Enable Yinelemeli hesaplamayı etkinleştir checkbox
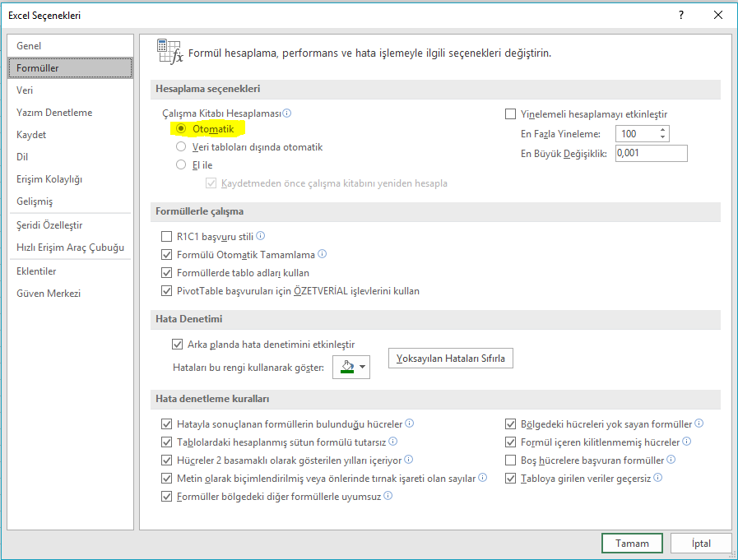Viewport: 738px width, 560px height. point(510,113)
